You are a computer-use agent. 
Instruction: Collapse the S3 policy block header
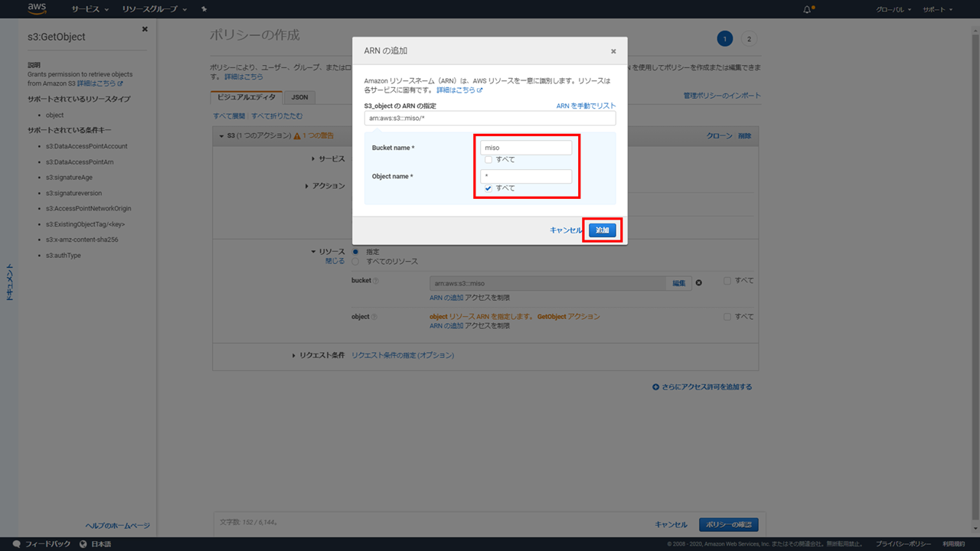[x=222, y=135]
